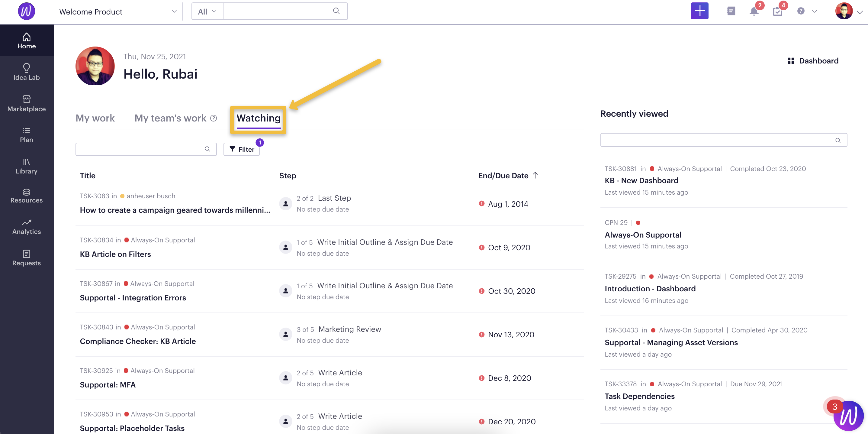Click the TSK-30834 task ID
This screenshot has width=868, height=434.
click(96, 240)
